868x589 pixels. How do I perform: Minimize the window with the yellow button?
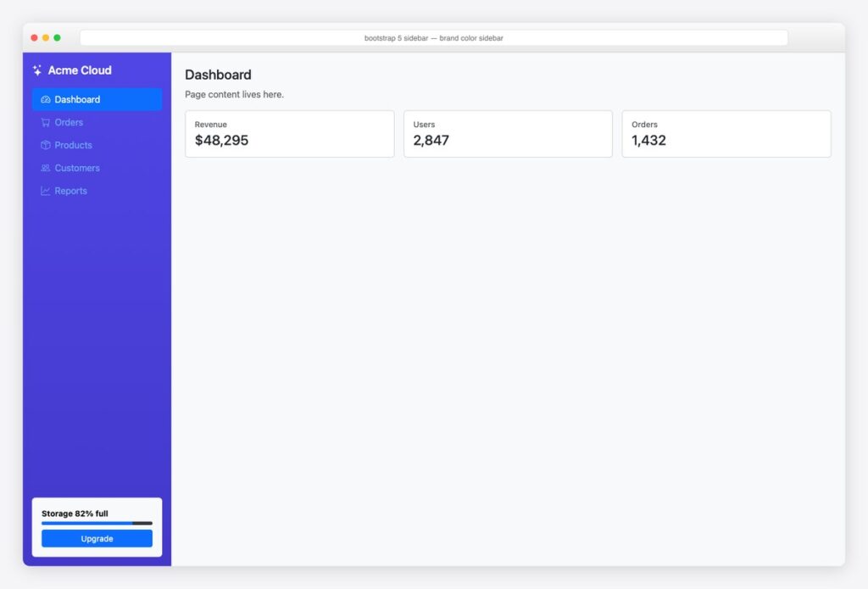[x=46, y=37]
